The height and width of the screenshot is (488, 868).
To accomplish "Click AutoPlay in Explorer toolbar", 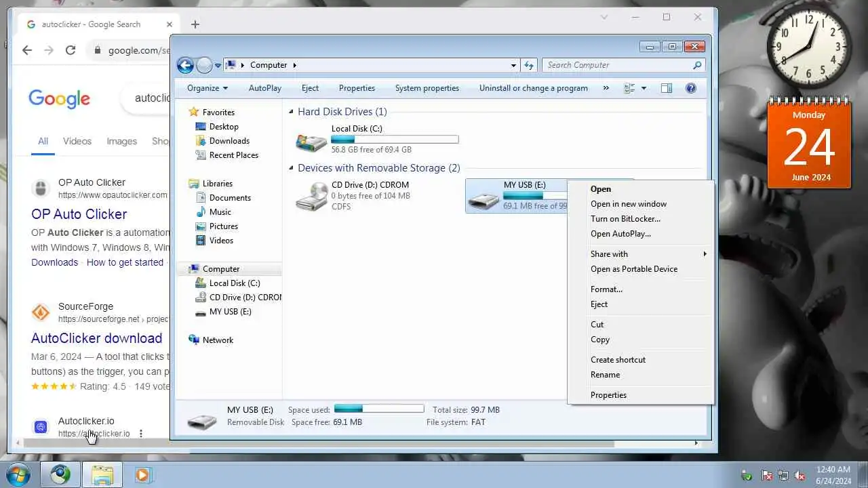I will 265,88.
